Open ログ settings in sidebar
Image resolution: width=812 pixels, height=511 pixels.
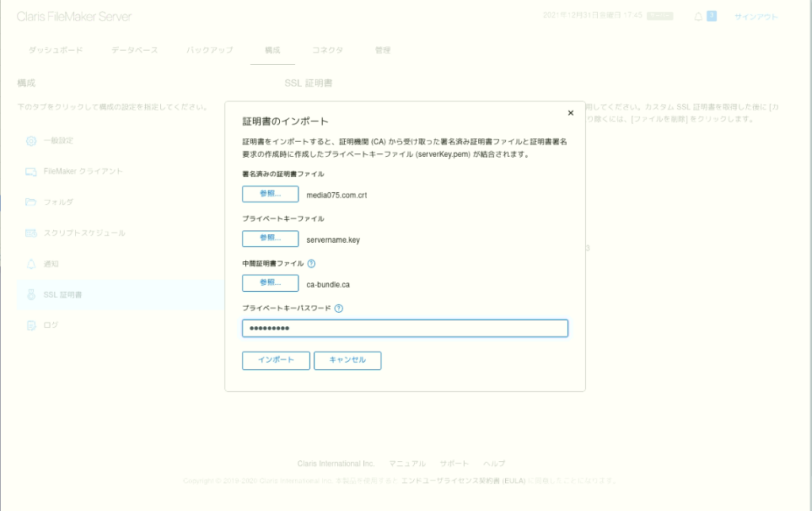click(x=51, y=325)
